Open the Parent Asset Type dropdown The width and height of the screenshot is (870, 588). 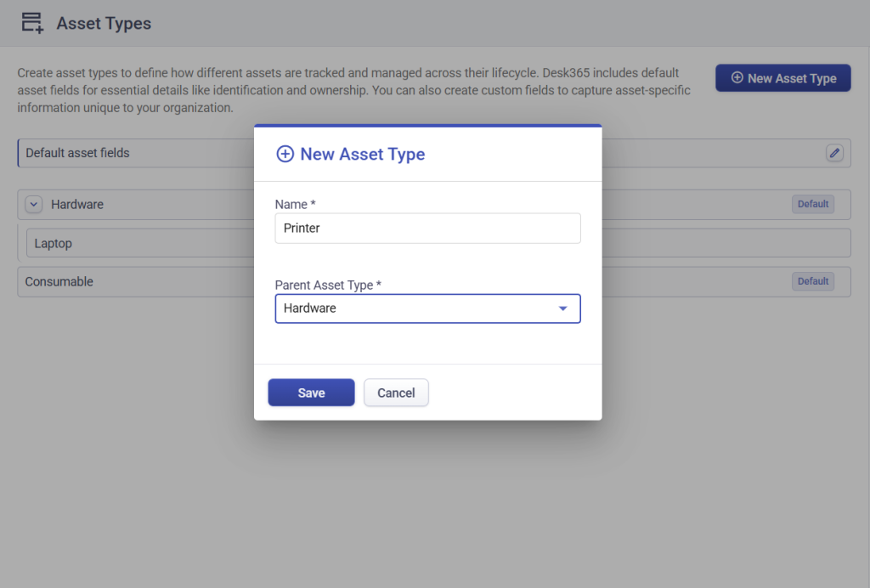427,308
